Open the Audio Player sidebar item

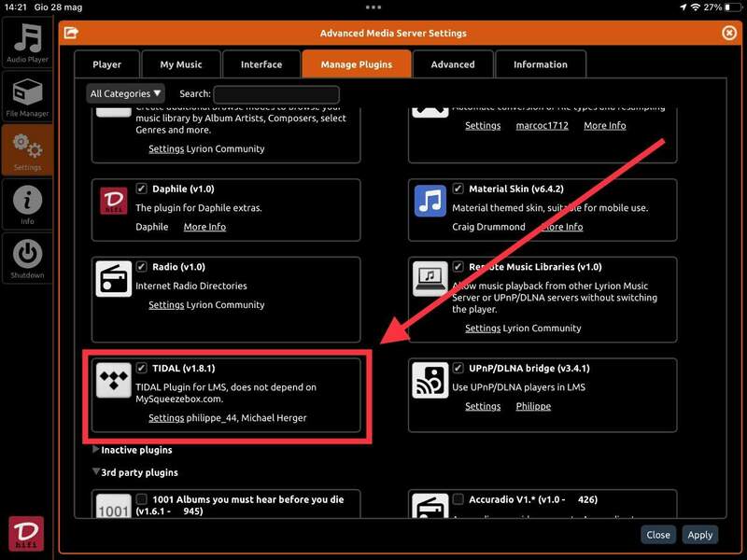(27, 43)
